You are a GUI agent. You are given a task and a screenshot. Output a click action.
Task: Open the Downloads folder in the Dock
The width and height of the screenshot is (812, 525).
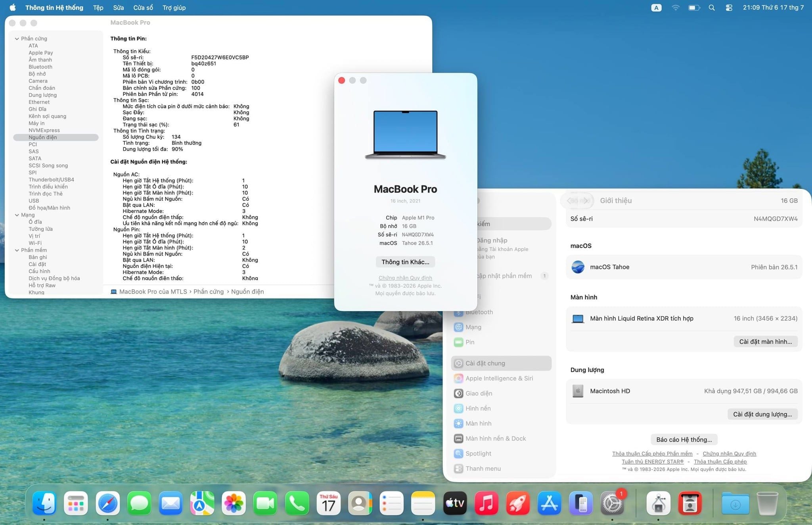click(x=735, y=503)
